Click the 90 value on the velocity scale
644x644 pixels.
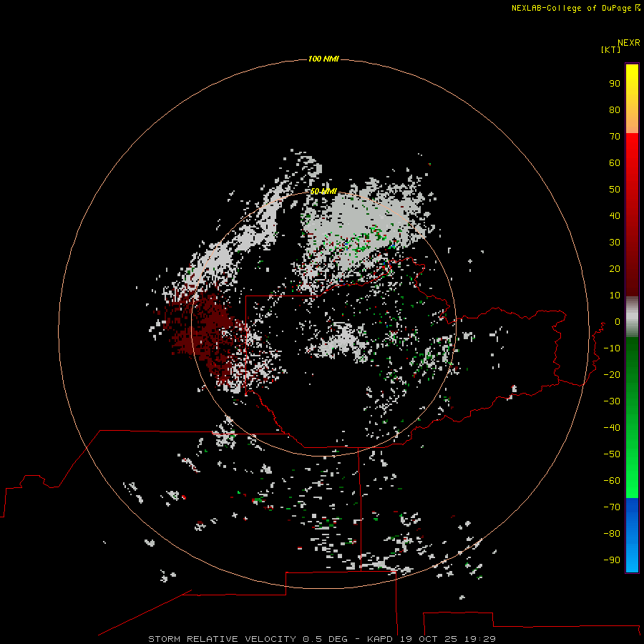pos(615,84)
